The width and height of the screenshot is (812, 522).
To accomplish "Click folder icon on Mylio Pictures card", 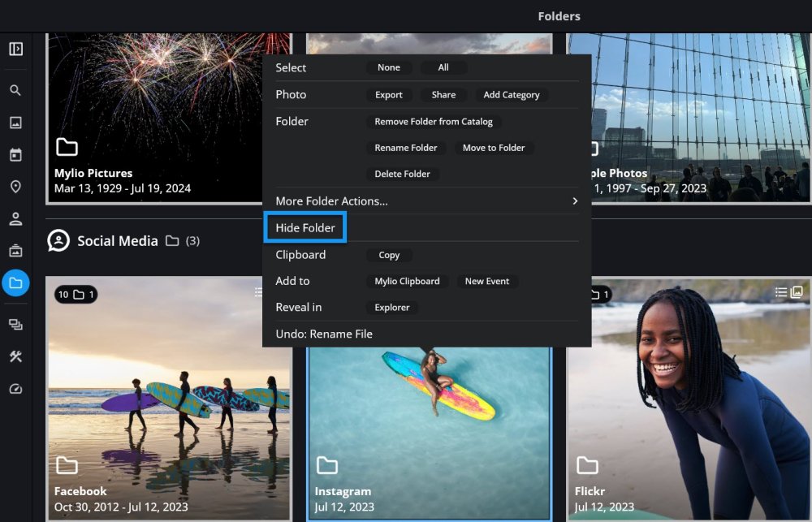I will 67,147.
